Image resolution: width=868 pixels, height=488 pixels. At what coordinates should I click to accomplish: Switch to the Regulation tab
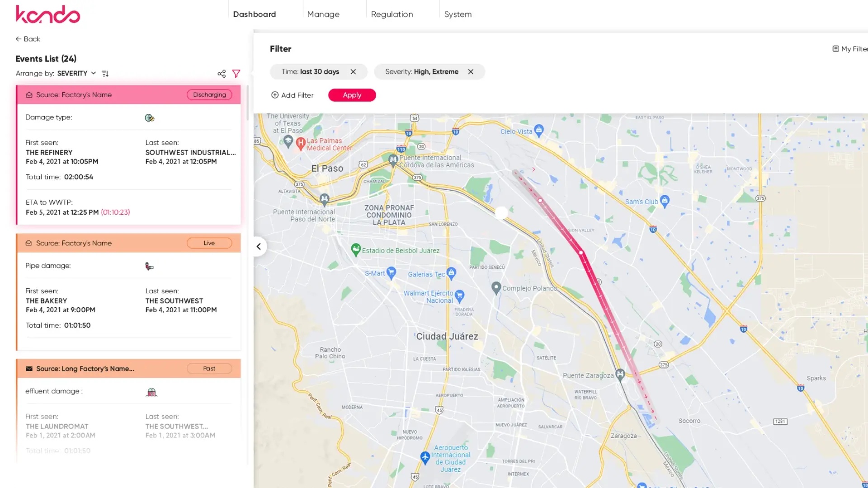tap(392, 14)
